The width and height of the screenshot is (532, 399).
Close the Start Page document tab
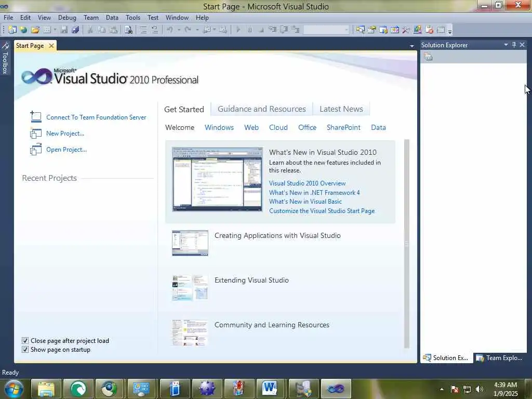coord(51,46)
